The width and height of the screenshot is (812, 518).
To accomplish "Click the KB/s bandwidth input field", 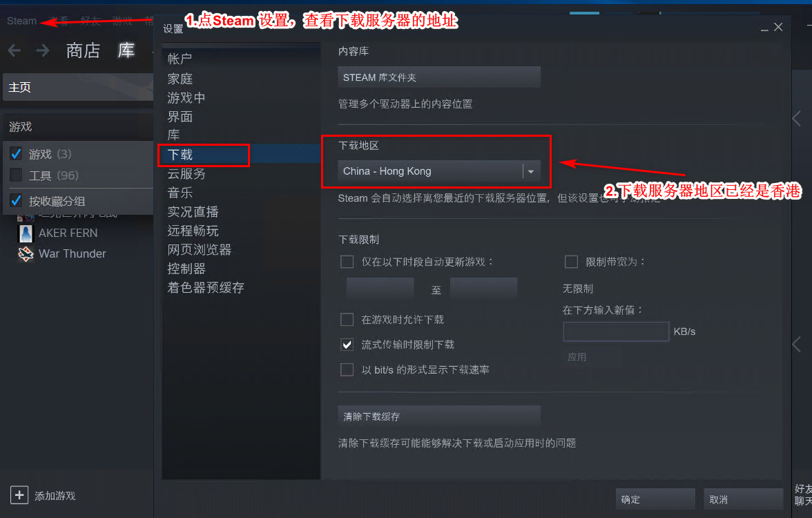I will [x=616, y=332].
